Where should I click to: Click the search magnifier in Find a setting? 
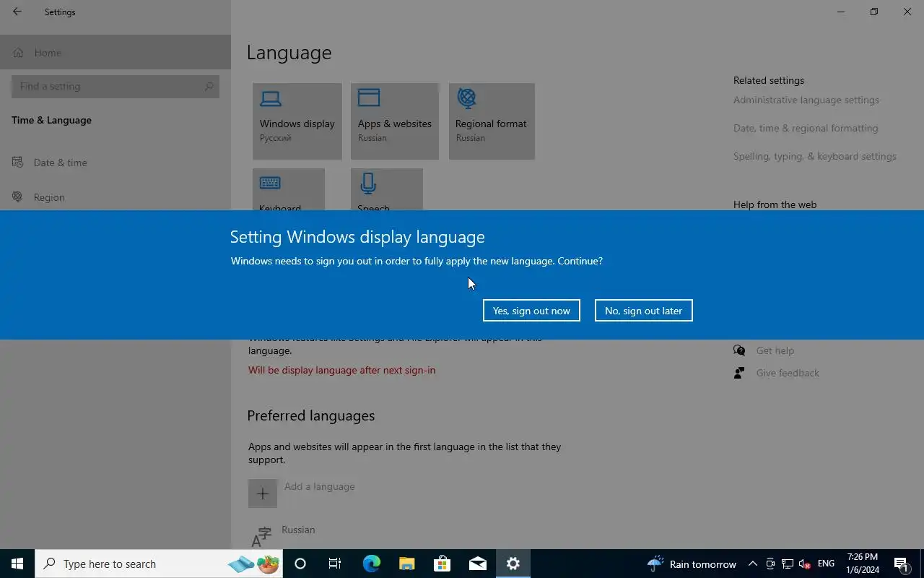209,86
